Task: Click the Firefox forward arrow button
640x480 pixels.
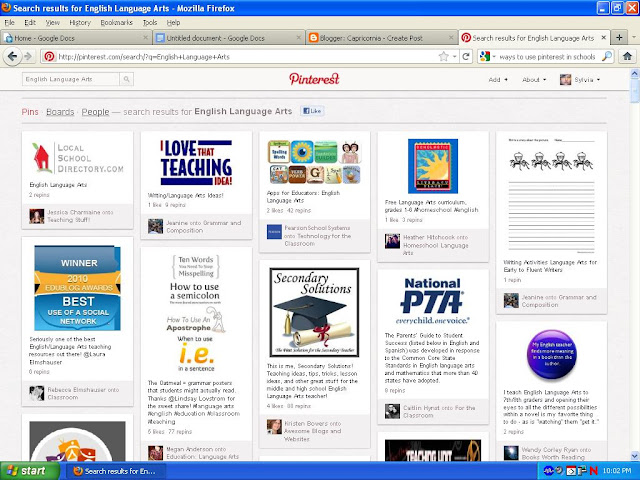Action: [x=28, y=56]
